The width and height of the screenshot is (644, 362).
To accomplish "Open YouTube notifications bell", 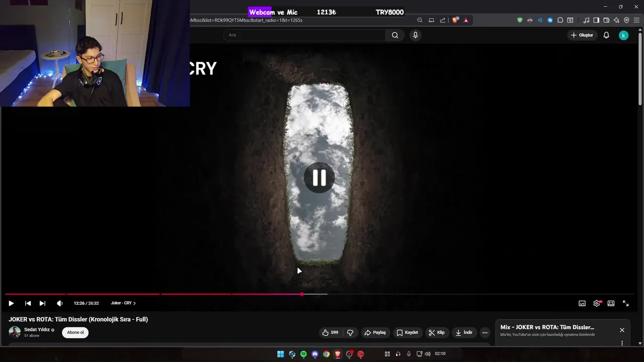I will point(606,35).
